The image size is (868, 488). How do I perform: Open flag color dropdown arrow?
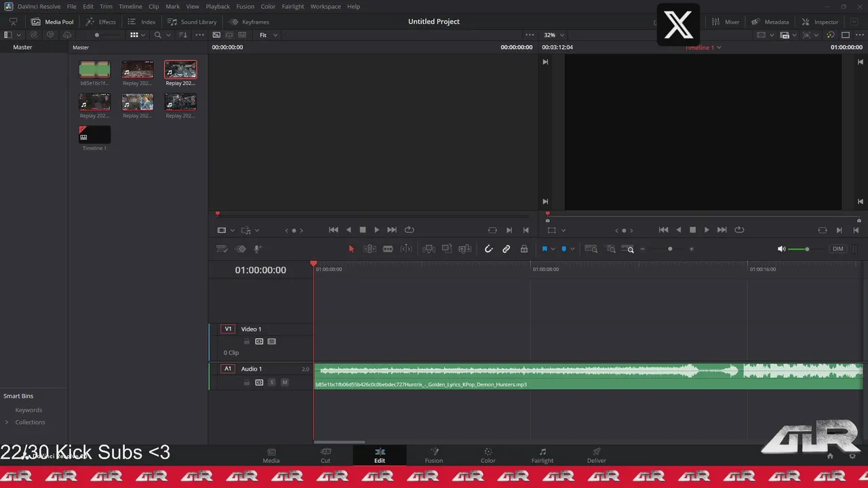click(x=553, y=249)
